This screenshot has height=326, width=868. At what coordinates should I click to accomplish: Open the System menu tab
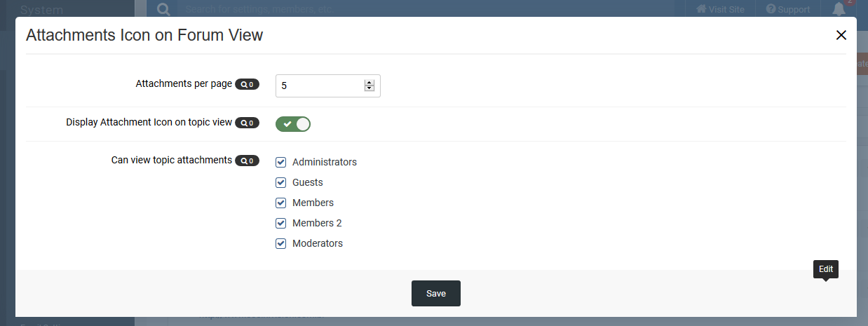[x=41, y=9]
